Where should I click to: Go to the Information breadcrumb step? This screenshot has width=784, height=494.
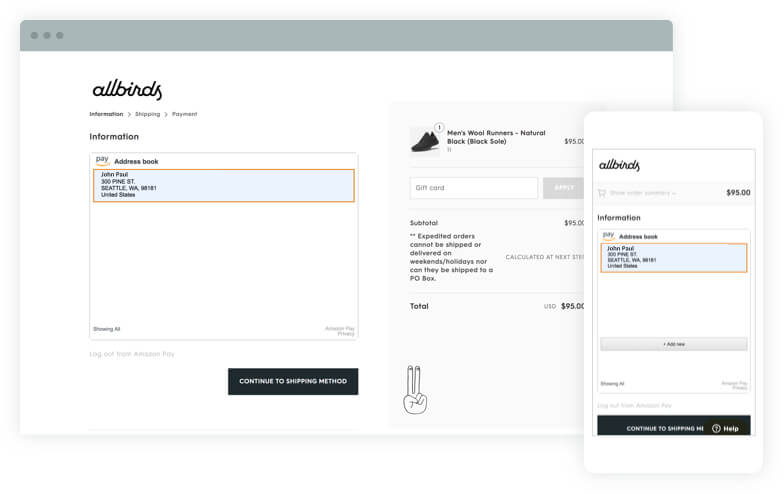coord(106,114)
